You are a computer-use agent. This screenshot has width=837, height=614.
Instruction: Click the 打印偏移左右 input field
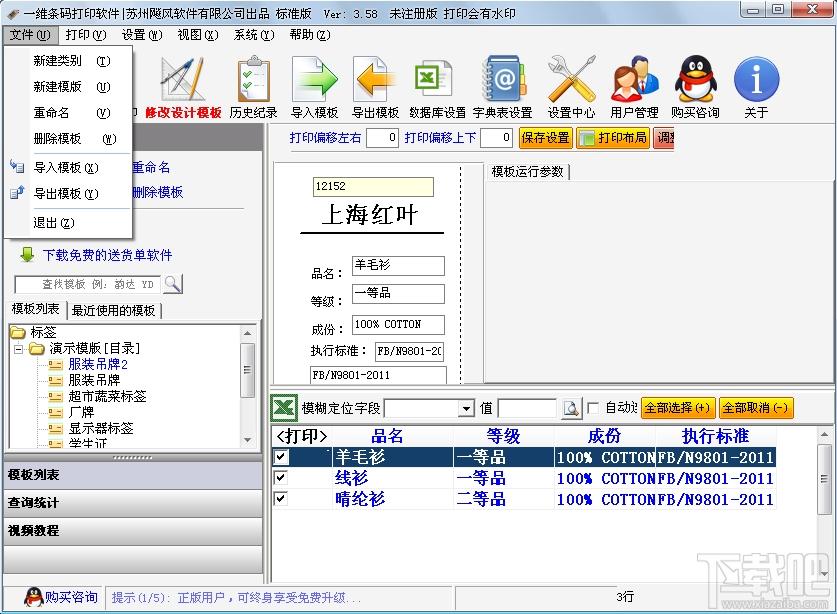pos(382,138)
